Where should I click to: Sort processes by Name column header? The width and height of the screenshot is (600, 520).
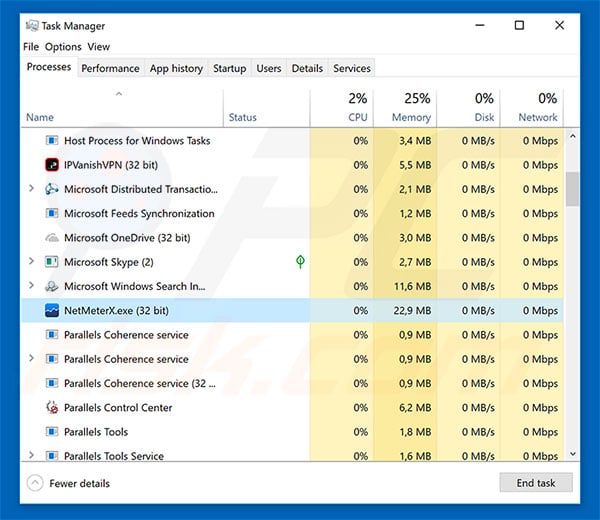(122, 108)
